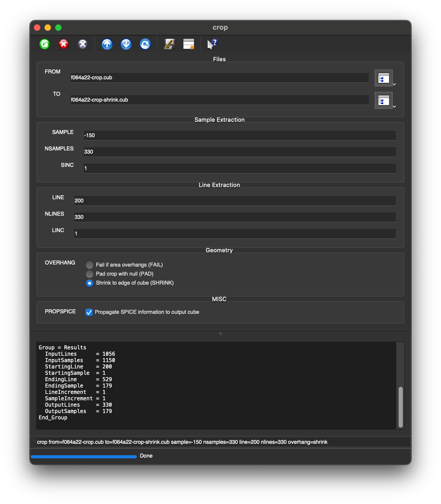Reset parameters with blue circular arrow
The image size is (441, 504).
(145, 44)
